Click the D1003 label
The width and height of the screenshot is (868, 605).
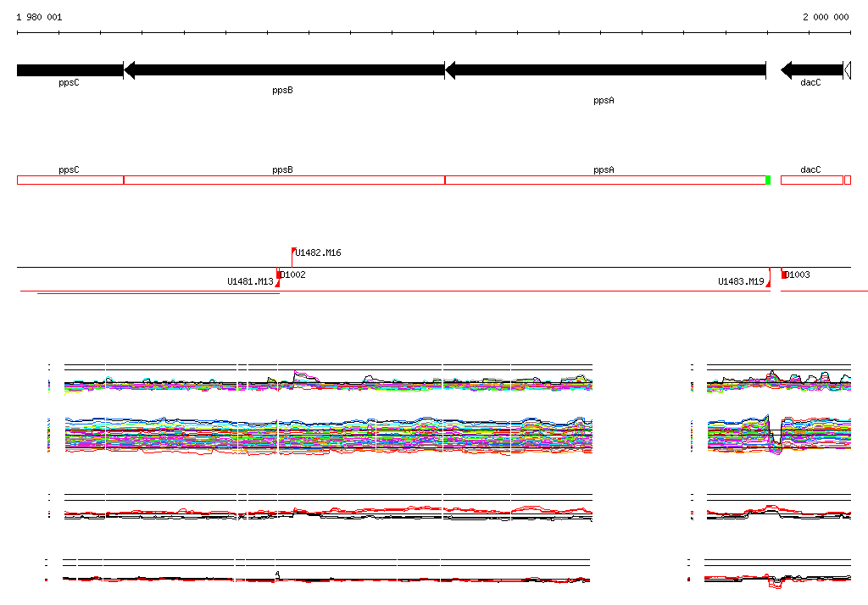pos(798,275)
